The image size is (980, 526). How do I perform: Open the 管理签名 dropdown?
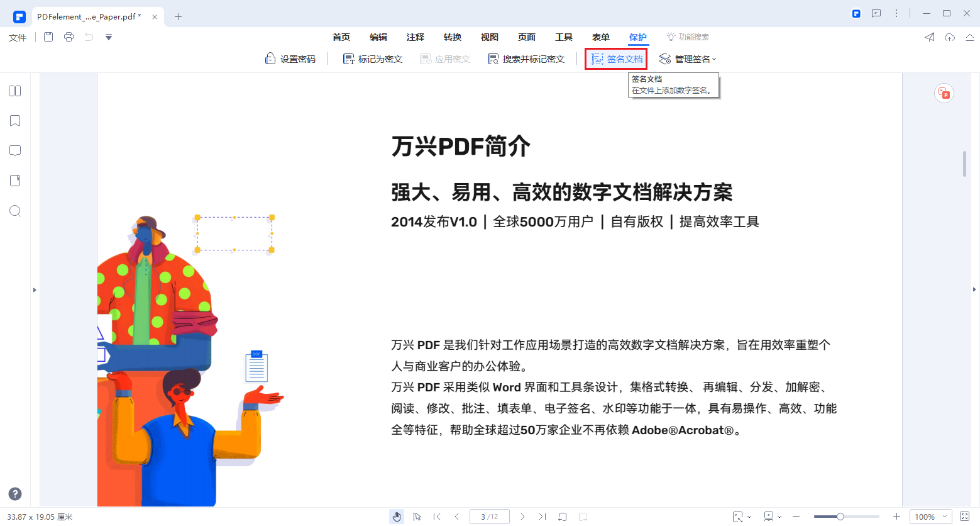click(687, 59)
